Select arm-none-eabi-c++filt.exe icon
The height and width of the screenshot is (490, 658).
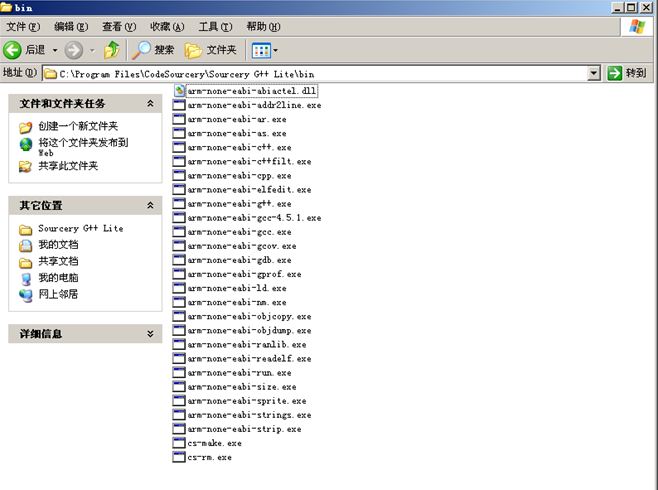tap(179, 162)
